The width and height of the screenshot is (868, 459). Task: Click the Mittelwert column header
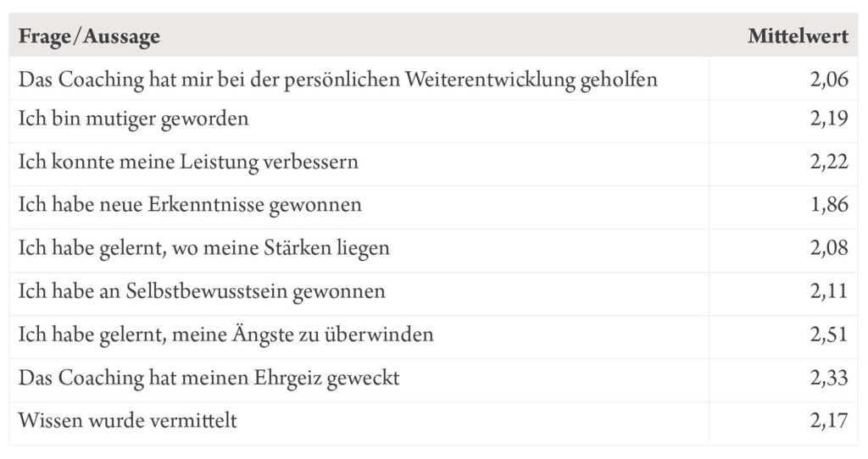(798, 36)
